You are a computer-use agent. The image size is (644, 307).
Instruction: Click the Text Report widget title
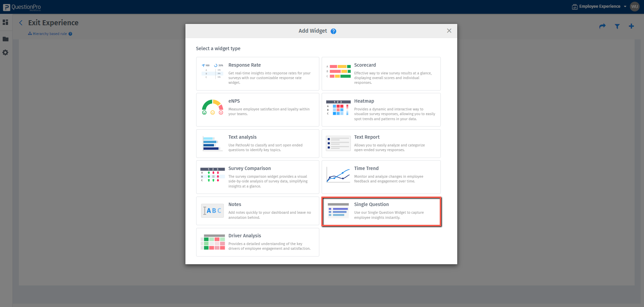click(367, 137)
